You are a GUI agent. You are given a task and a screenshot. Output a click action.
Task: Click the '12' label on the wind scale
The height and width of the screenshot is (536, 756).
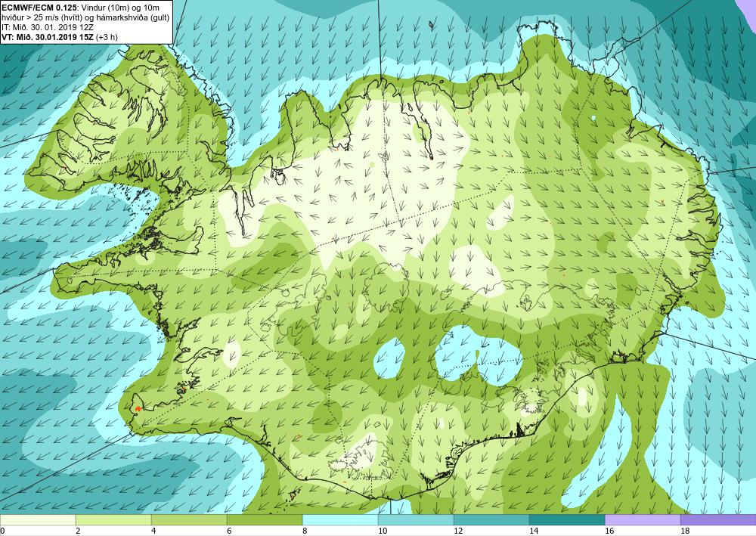458,531
